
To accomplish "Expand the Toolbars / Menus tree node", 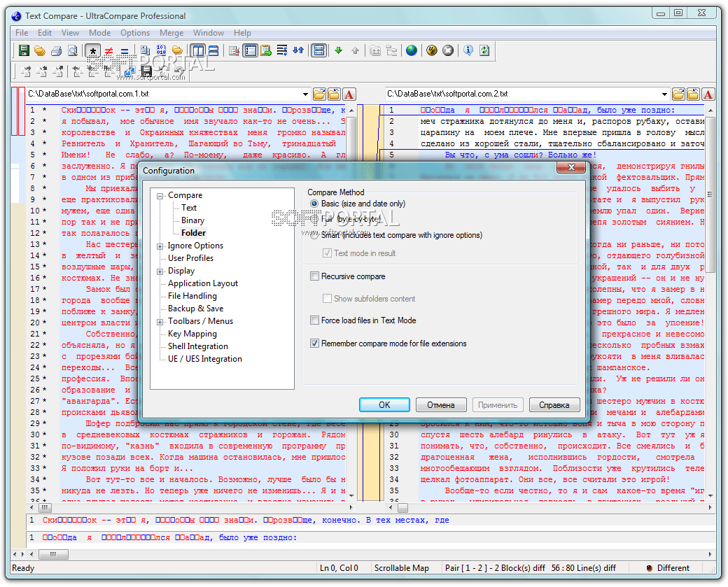I will pos(160,322).
